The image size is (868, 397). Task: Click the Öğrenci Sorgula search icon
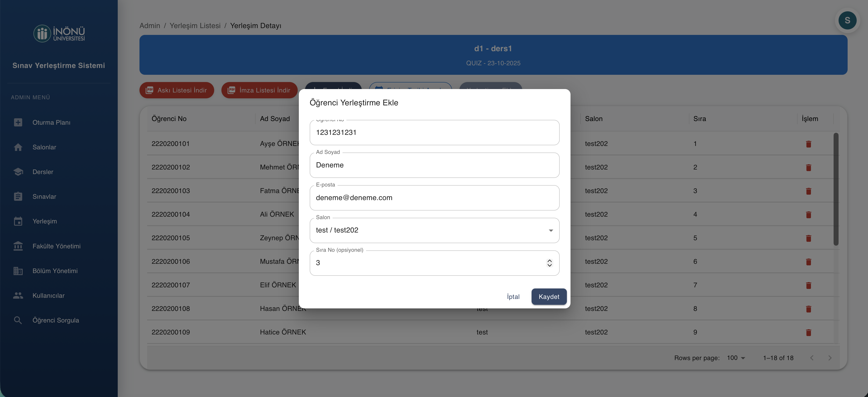coord(18,320)
